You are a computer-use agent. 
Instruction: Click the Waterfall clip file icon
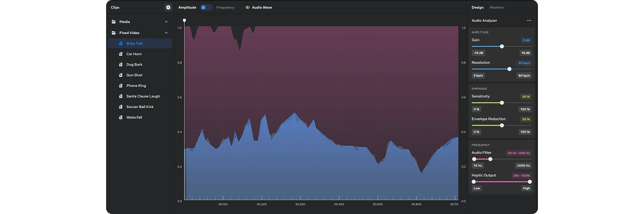[x=121, y=117]
